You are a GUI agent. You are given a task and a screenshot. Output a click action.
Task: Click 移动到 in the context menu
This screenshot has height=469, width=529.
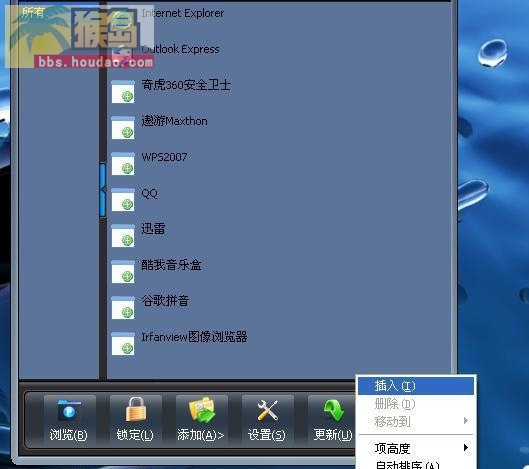coord(416,421)
